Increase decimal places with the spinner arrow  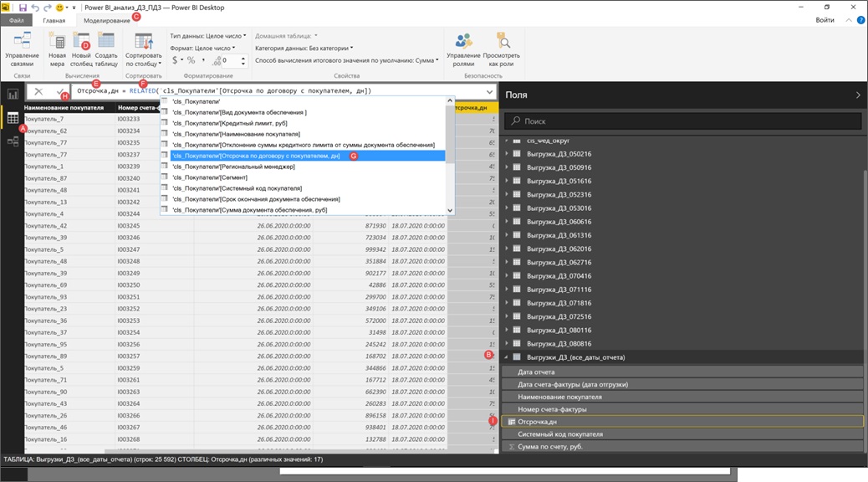pyautogui.click(x=243, y=58)
